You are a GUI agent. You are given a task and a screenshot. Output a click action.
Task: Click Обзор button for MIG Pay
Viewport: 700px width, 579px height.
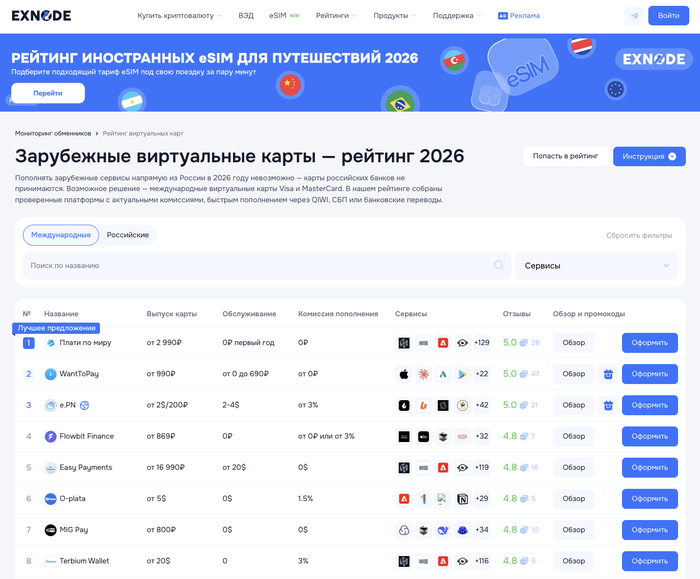574,530
